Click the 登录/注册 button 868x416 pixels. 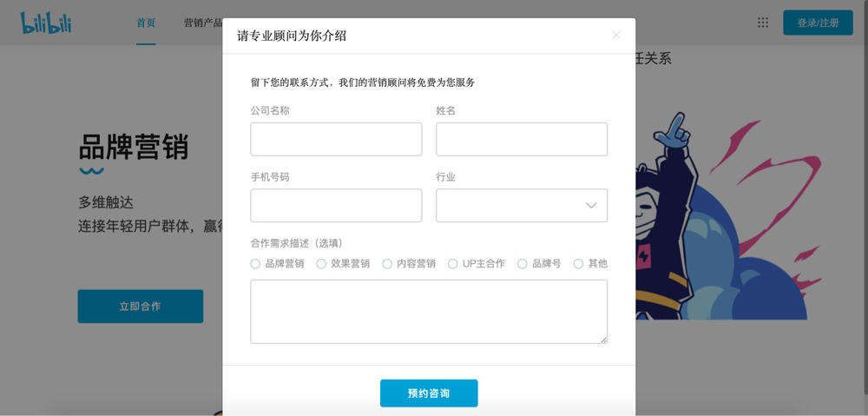pos(818,23)
